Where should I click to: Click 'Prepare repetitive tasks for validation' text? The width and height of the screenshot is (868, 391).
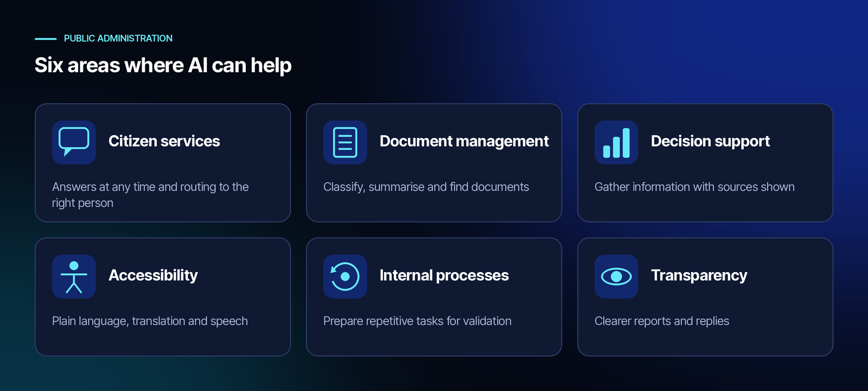click(417, 321)
